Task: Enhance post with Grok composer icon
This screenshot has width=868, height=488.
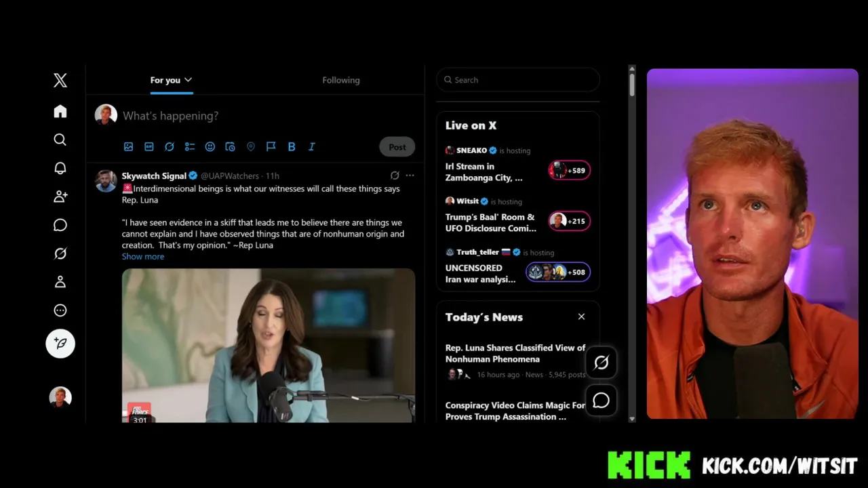Action: [170, 146]
